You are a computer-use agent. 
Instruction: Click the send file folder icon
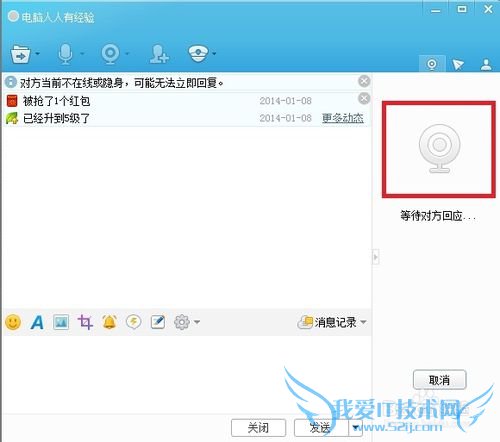[21, 54]
